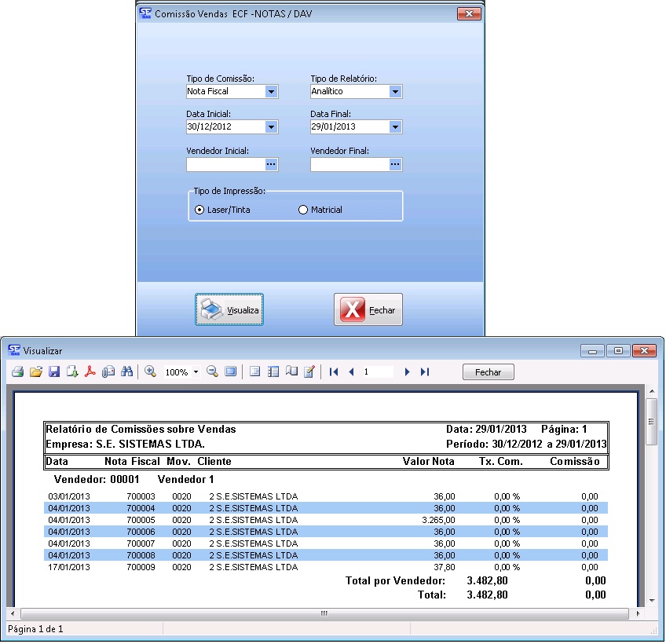The width and height of the screenshot is (666, 644).
Task: Open a report file with folder icon
Action: pyautogui.click(x=35, y=372)
